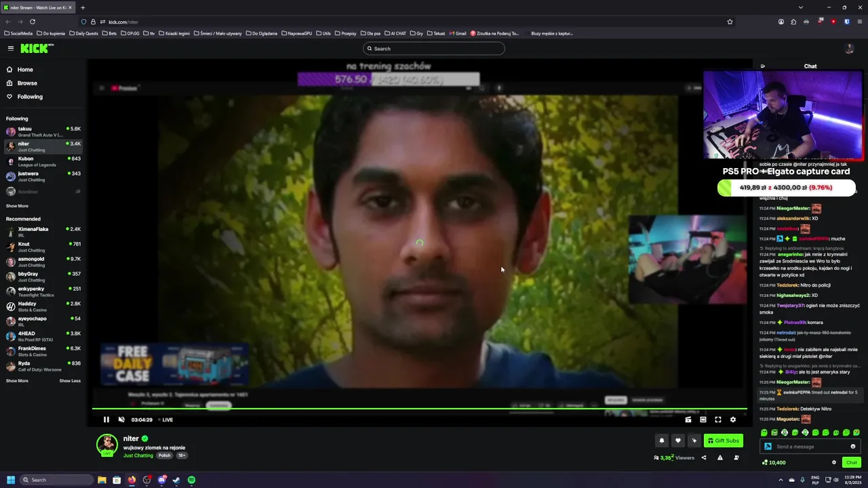868x488 pixels.
Task: Open takuu channel in Following list
Action: coord(43,131)
